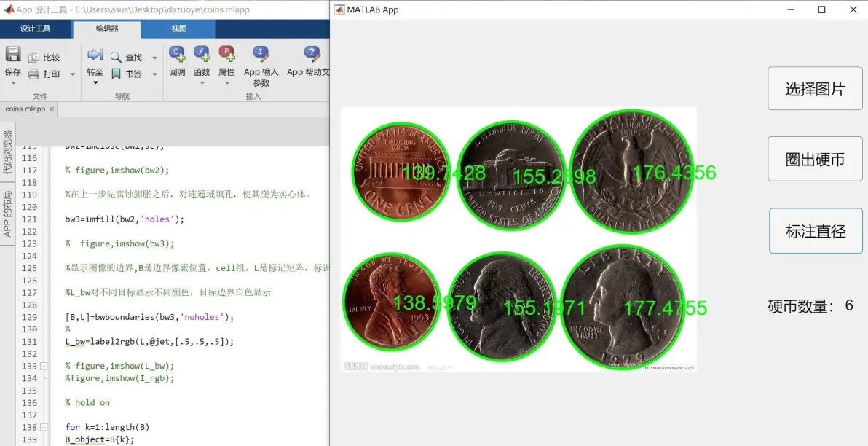Close the coins.mlapp document tab
The width and height of the screenshot is (868, 446).
pos(52,109)
